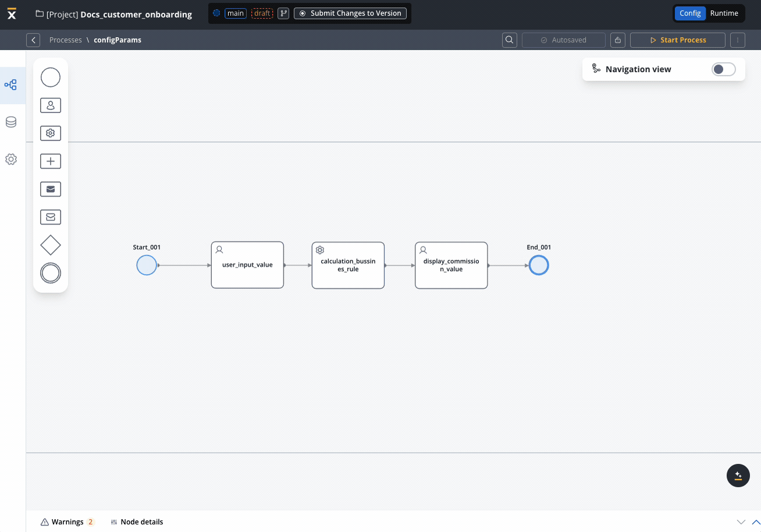The width and height of the screenshot is (761, 532).
Task: Collapse the bottom panel with down chevron
Action: 741,522
